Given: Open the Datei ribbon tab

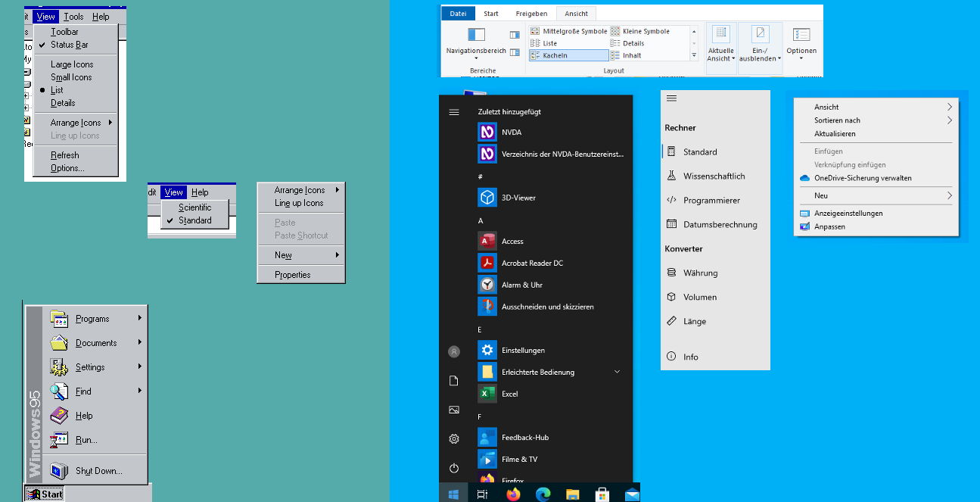Looking at the screenshot, I should coord(458,14).
